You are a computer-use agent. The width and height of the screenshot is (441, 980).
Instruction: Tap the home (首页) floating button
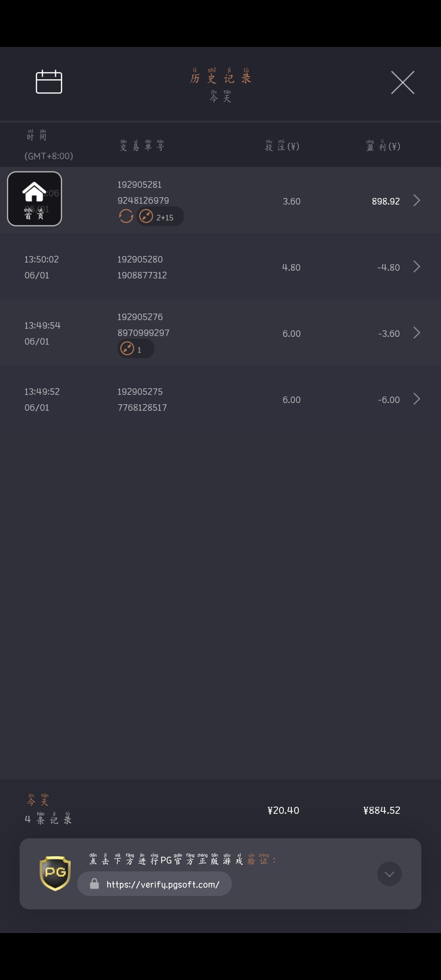tap(35, 199)
